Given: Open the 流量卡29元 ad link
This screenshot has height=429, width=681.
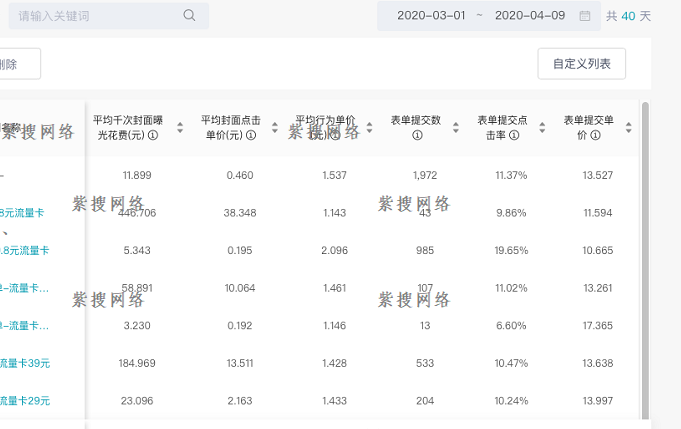Looking at the screenshot, I should pos(25,400).
